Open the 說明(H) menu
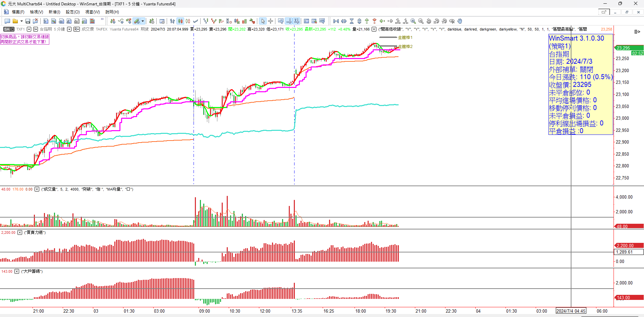 [112, 12]
